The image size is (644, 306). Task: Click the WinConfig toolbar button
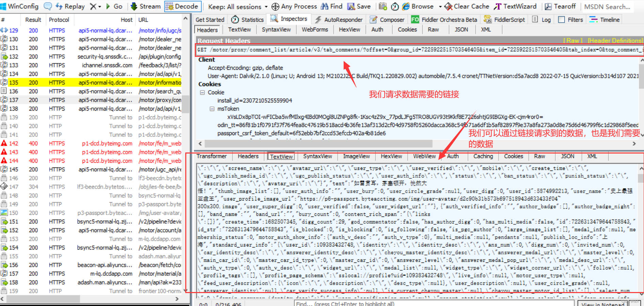click(x=19, y=6)
